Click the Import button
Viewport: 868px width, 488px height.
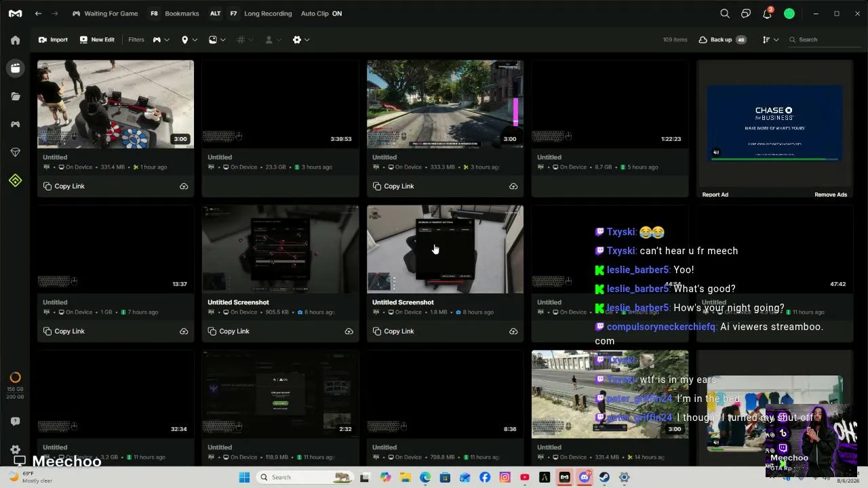[53, 40]
